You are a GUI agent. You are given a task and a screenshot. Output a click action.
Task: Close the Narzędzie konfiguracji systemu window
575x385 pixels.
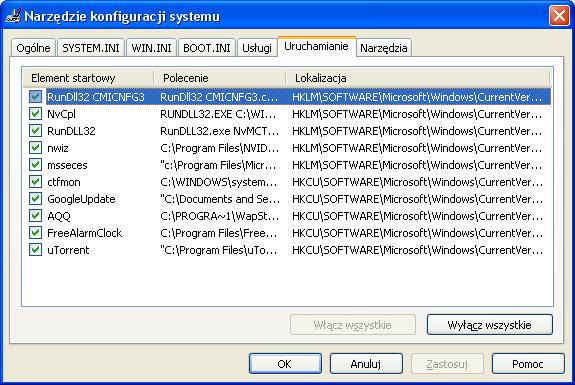(559, 16)
